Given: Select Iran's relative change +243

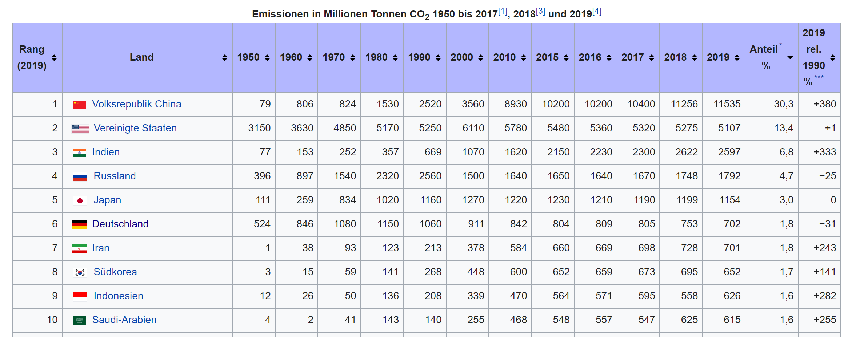Looking at the screenshot, I should 825,248.
